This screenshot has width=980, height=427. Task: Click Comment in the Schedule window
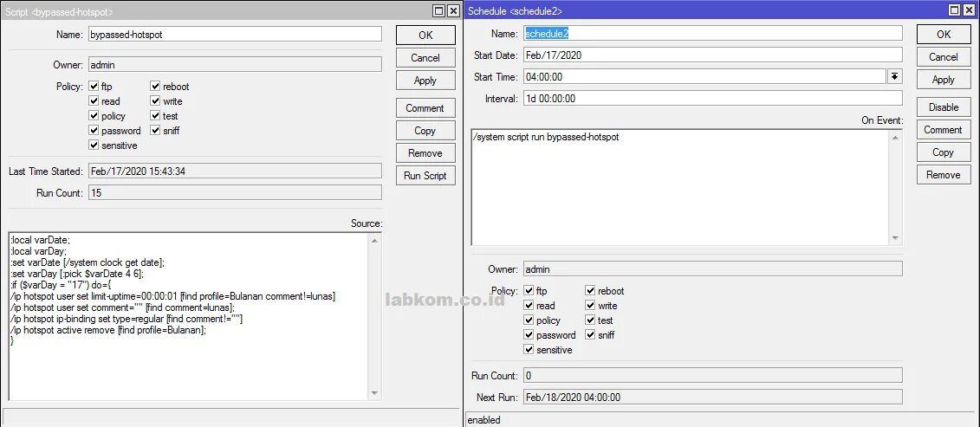click(944, 129)
